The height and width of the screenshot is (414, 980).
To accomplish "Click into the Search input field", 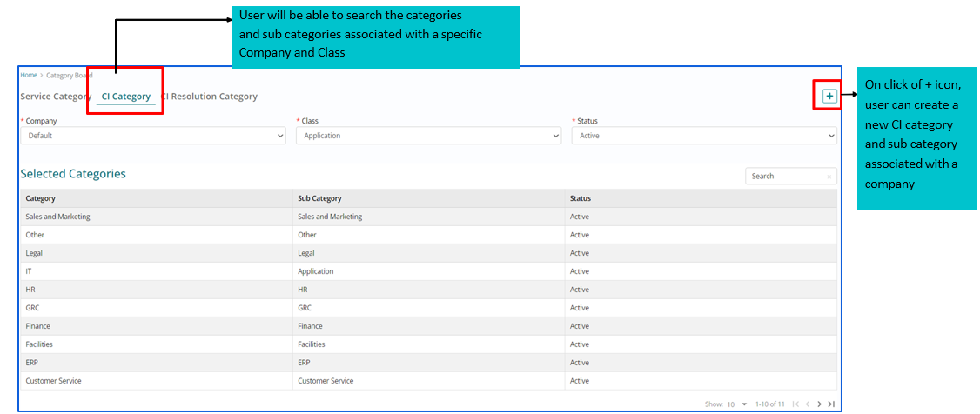I will click(x=783, y=177).
